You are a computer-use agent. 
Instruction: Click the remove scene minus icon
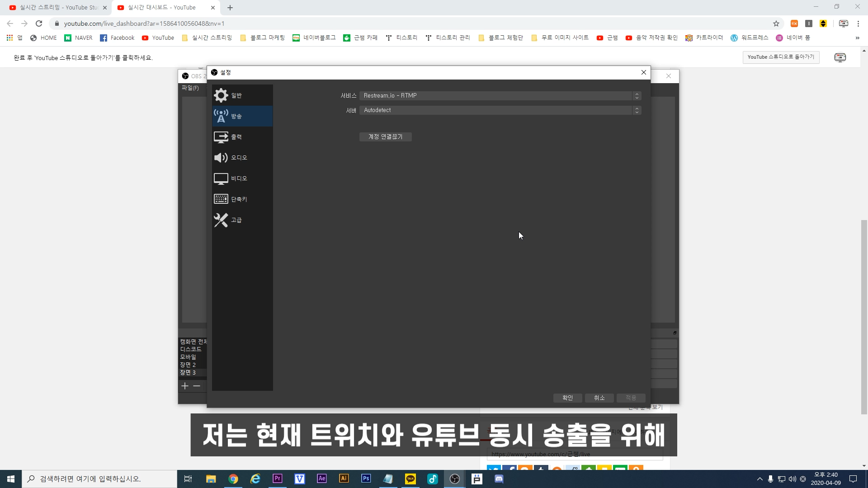coord(197,386)
